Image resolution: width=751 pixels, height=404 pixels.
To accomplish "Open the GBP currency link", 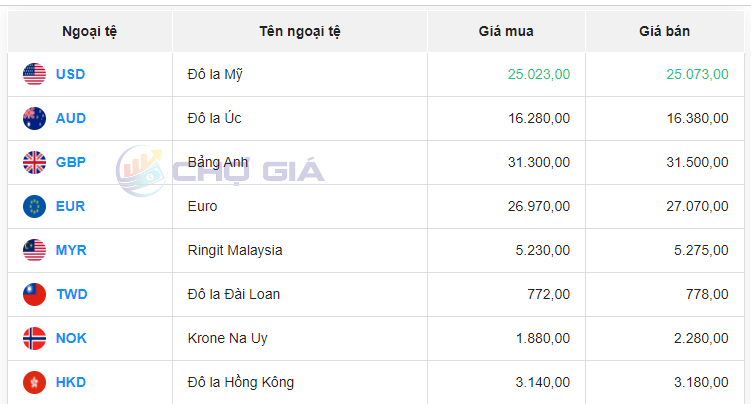I will click(x=71, y=162).
